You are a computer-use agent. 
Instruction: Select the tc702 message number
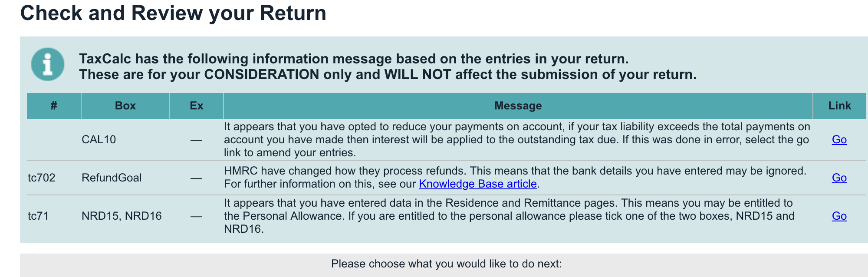pos(42,178)
